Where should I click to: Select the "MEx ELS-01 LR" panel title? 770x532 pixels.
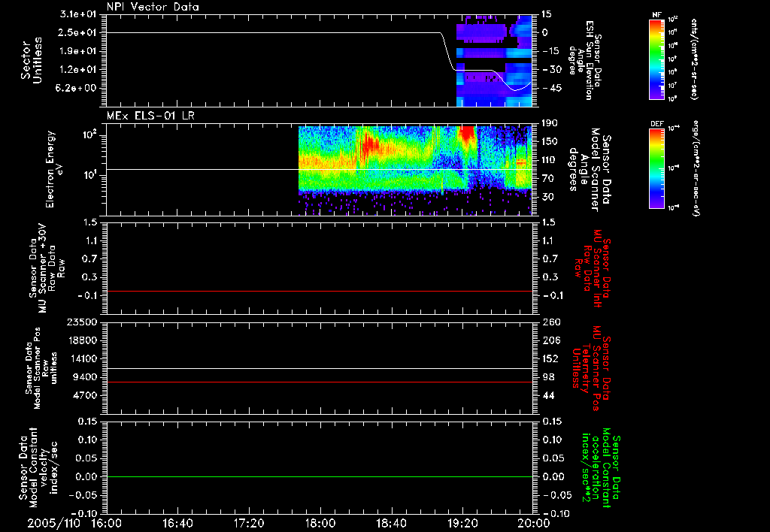pyautogui.click(x=150, y=116)
